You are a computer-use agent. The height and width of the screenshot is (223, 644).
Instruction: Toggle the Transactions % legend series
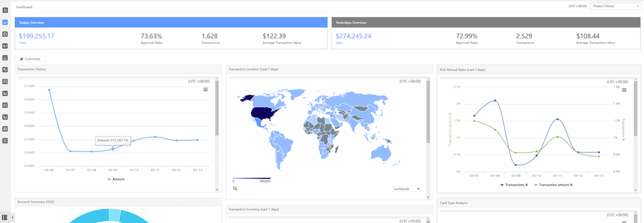514,185
